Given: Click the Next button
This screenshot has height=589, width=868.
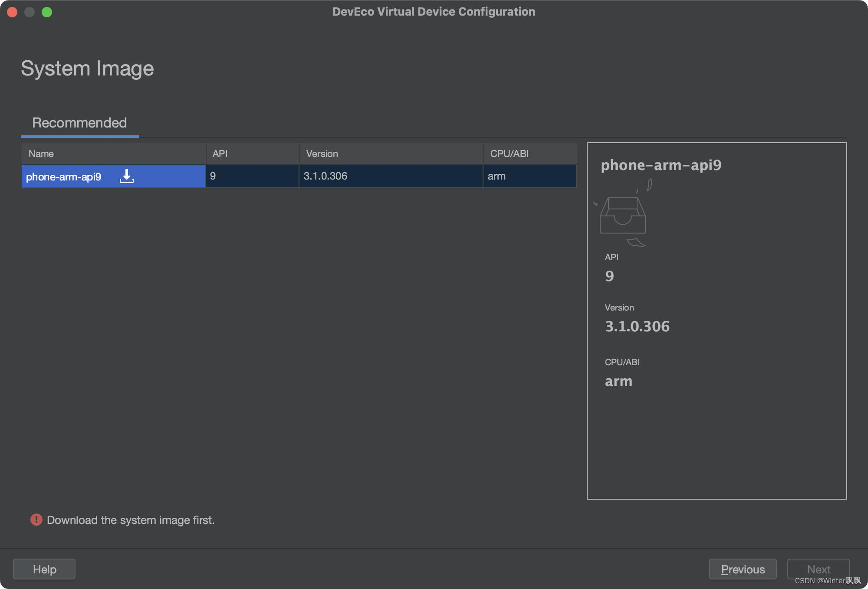Looking at the screenshot, I should click(x=818, y=569).
